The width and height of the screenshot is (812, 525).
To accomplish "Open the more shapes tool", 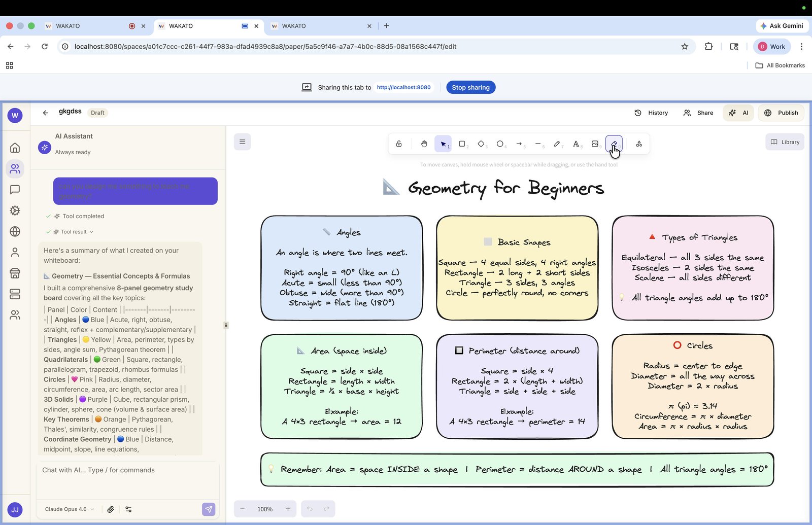I will 639,144.
